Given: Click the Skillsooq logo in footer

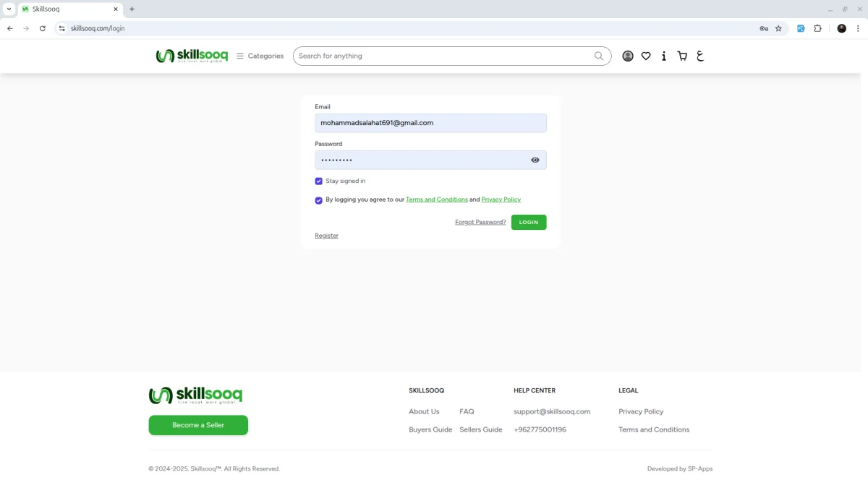Looking at the screenshot, I should pos(195,395).
